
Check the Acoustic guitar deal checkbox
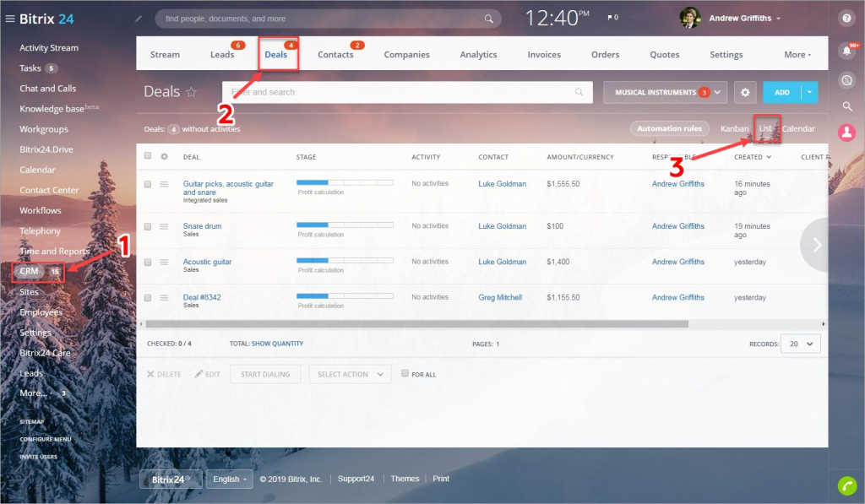click(147, 263)
